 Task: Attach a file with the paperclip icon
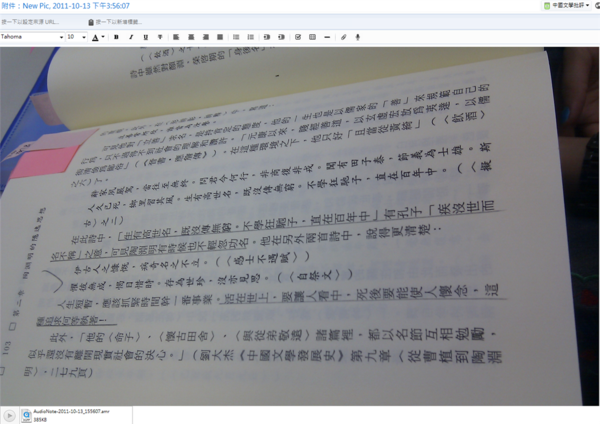(343, 37)
